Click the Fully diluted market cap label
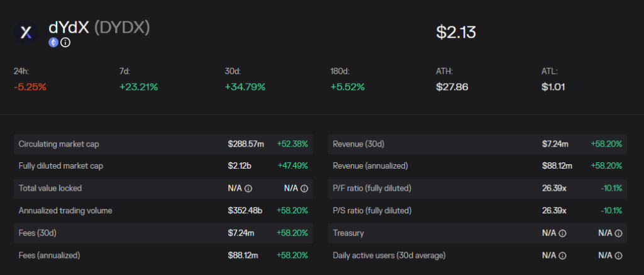 pyautogui.click(x=61, y=166)
